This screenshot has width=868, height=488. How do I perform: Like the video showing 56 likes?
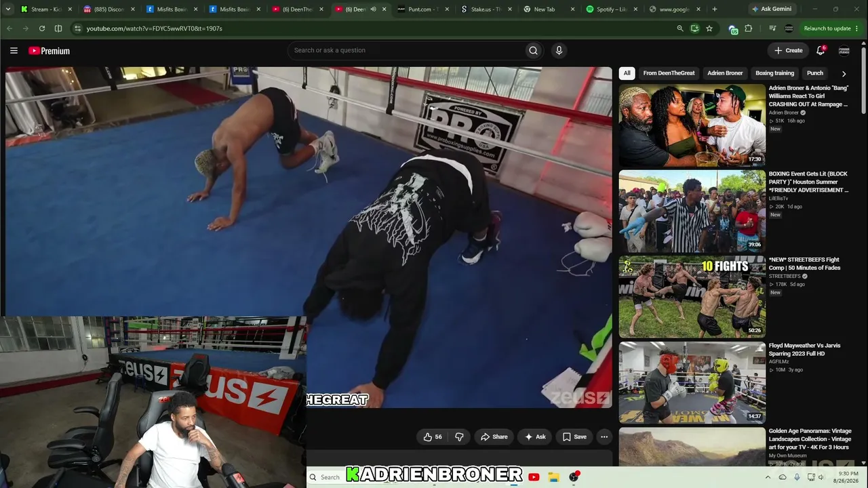pos(433,437)
